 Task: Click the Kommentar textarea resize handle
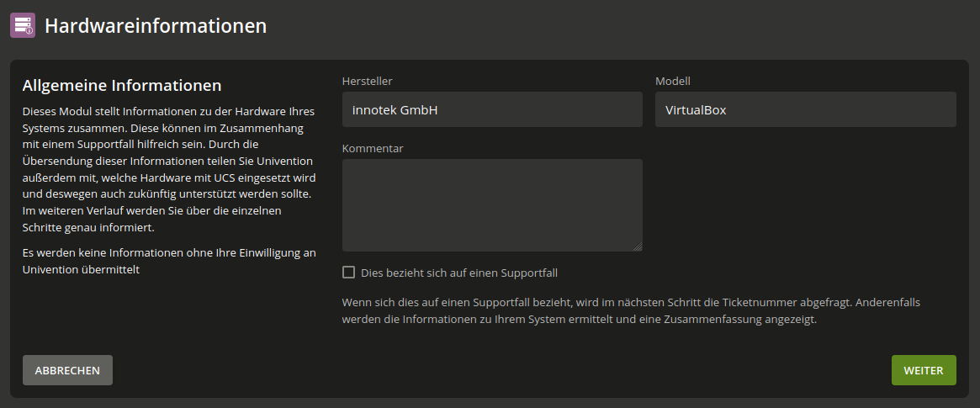638,246
